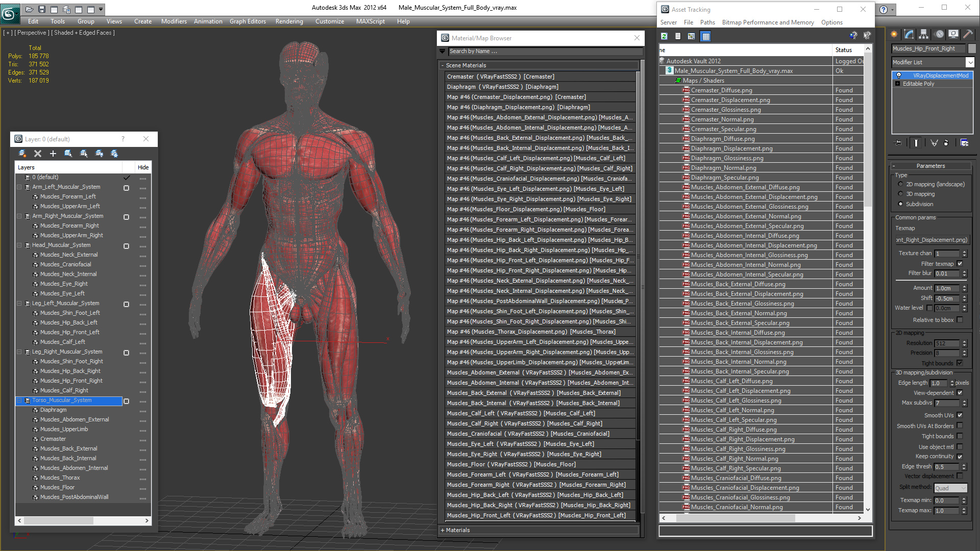The image size is (980, 551).
Task: Click Shaded + Edged Faces viewport label
Action: 84,33
